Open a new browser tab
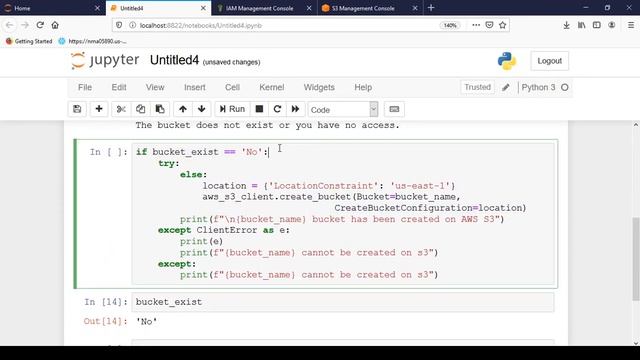640x360 pixels. [x=431, y=8]
